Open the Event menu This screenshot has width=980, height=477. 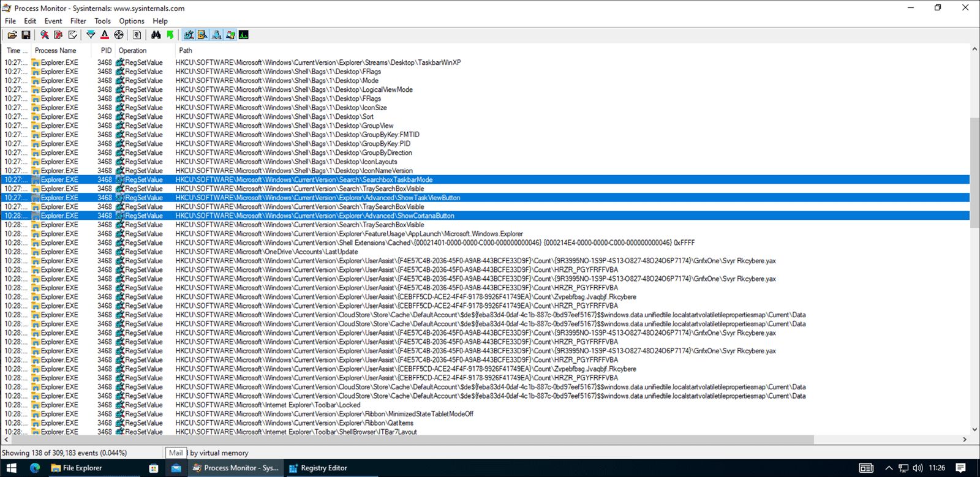point(53,21)
